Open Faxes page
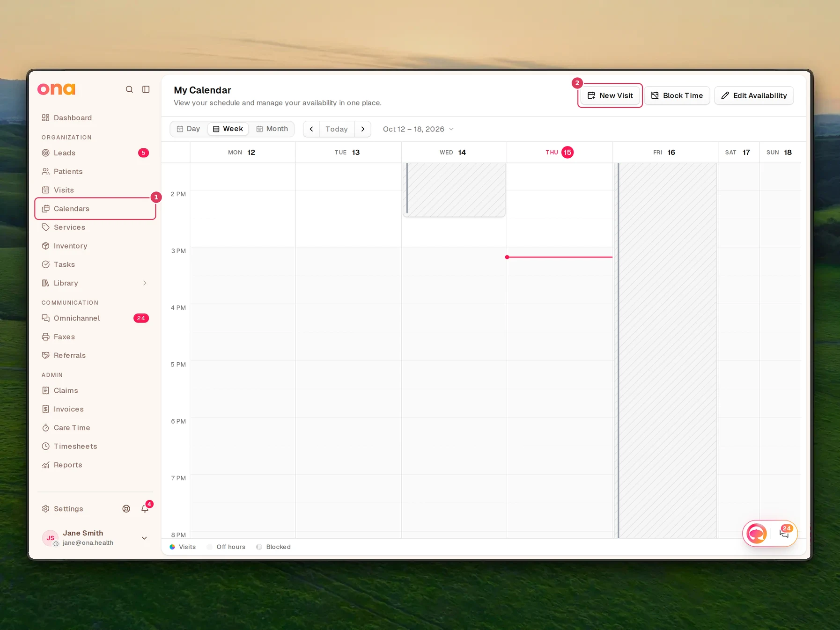The height and width of the screenshot is (630, 840). pyautogui.click(x=95, y=337)
